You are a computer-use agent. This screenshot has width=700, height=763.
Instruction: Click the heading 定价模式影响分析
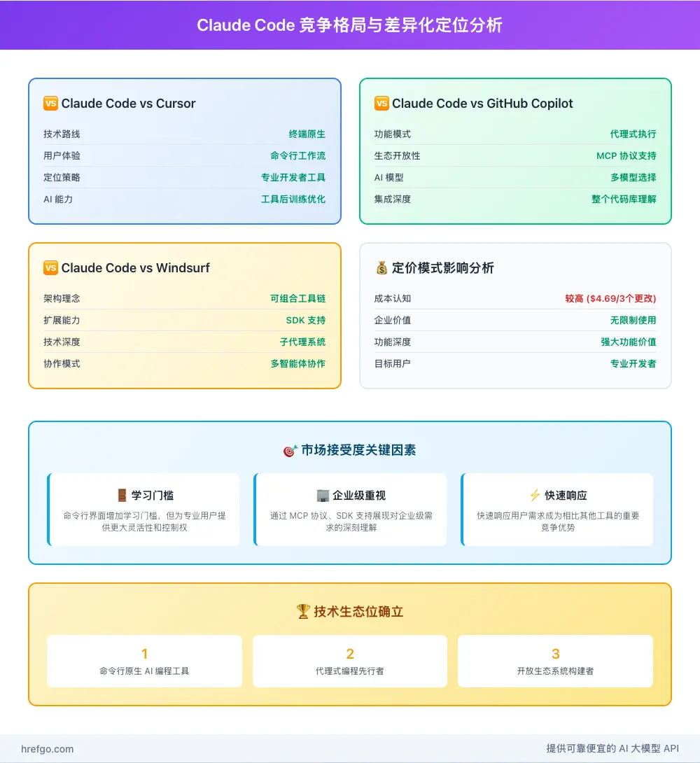coord(442,267)
